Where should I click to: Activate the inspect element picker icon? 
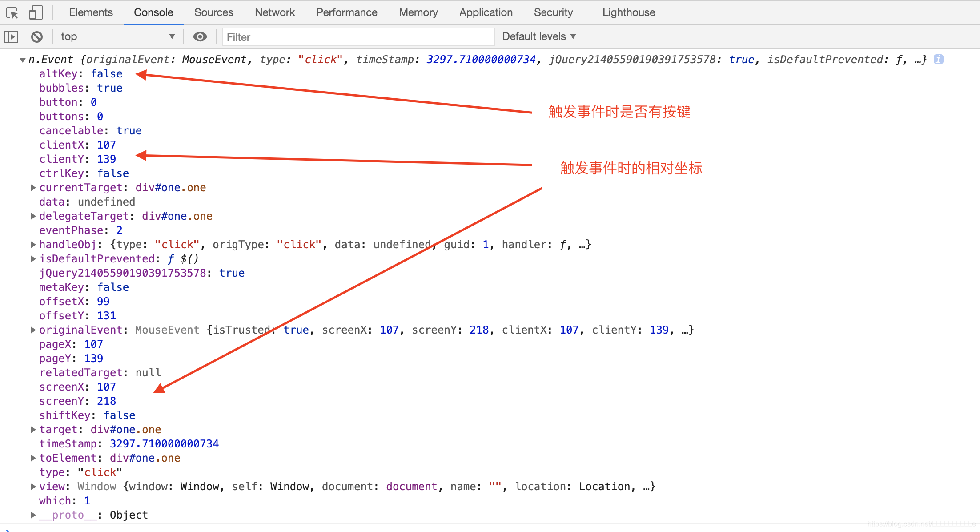pos(12,13)
